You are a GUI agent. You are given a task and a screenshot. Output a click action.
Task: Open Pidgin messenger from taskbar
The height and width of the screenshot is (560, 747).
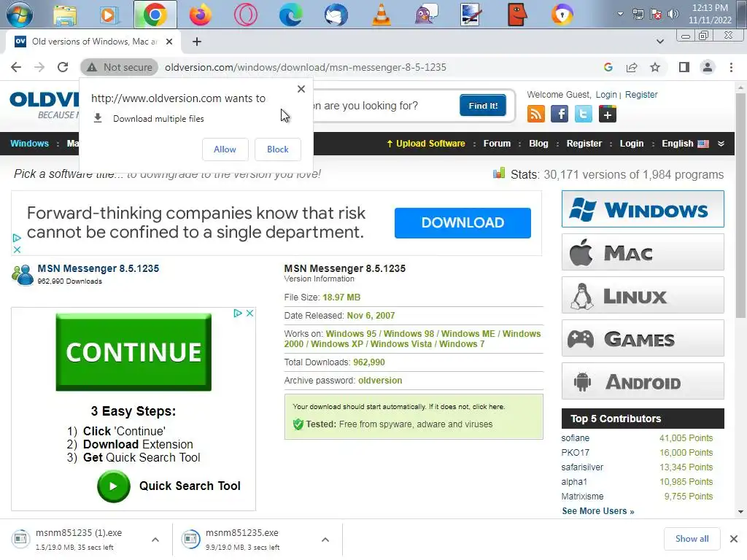pyautogui.click(x=426, y=15)
